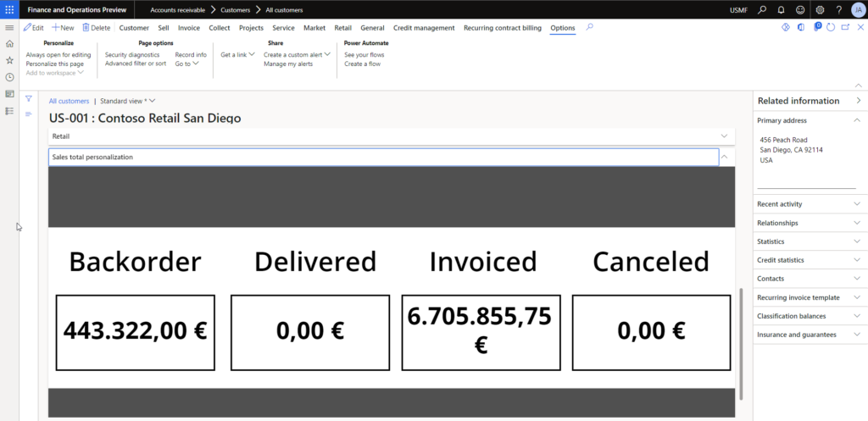This screenshot has height=421, width=868.
Task: Click the Delete trash button
Action: 97,28
